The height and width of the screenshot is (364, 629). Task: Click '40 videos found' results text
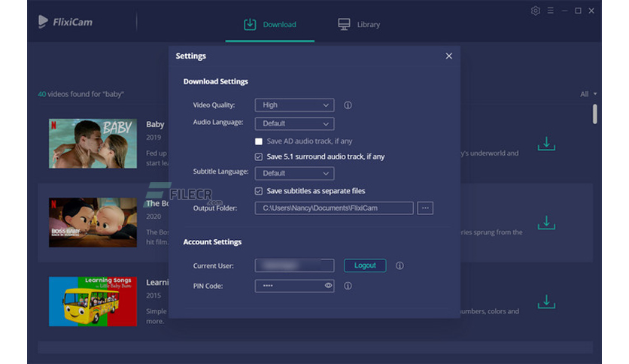(81, 94)
